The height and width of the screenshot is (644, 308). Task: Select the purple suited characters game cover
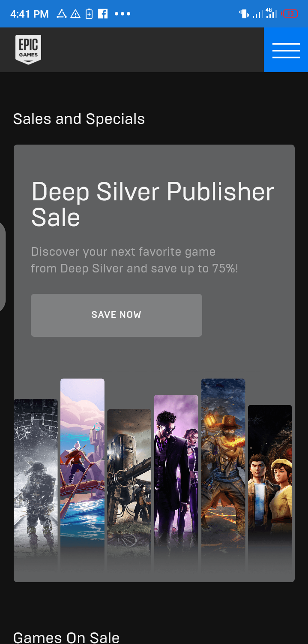pos(176,477)
